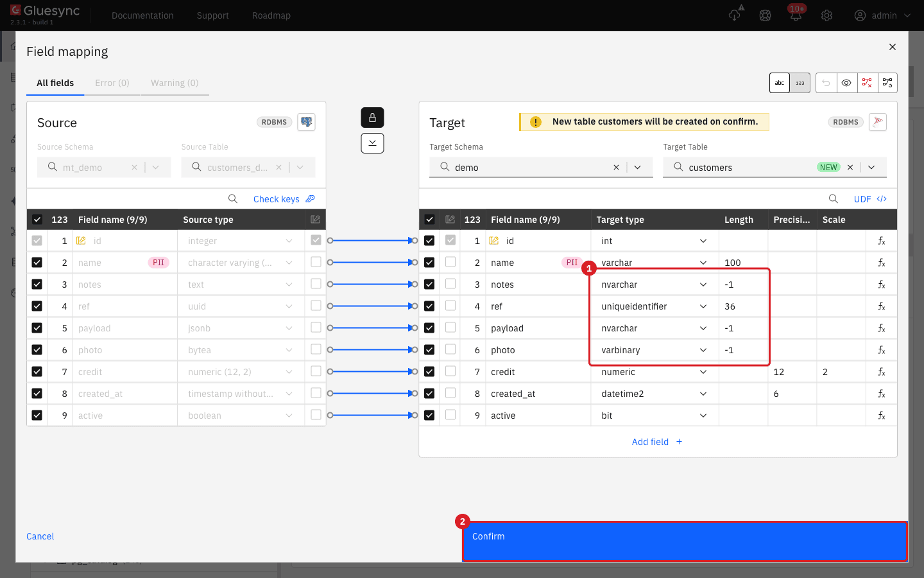Click the target SQL Server database icon

coord(878,122)
